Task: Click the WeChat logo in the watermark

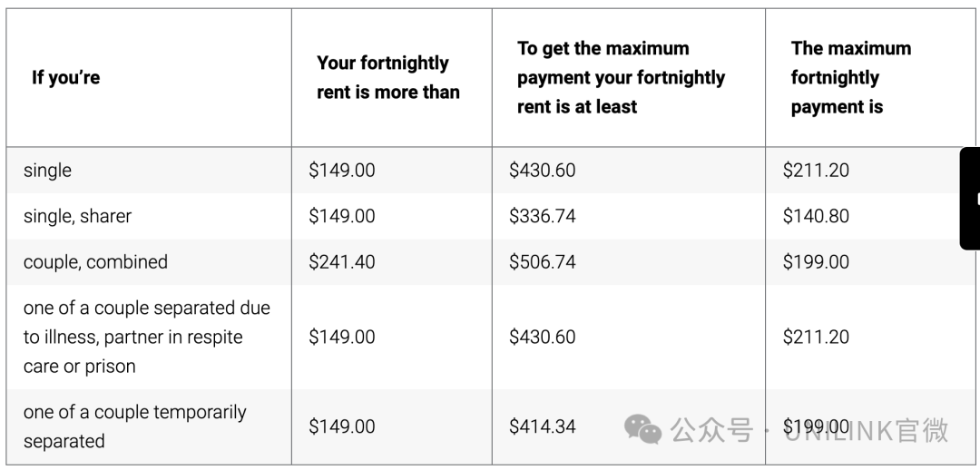Action: (643, 428)
